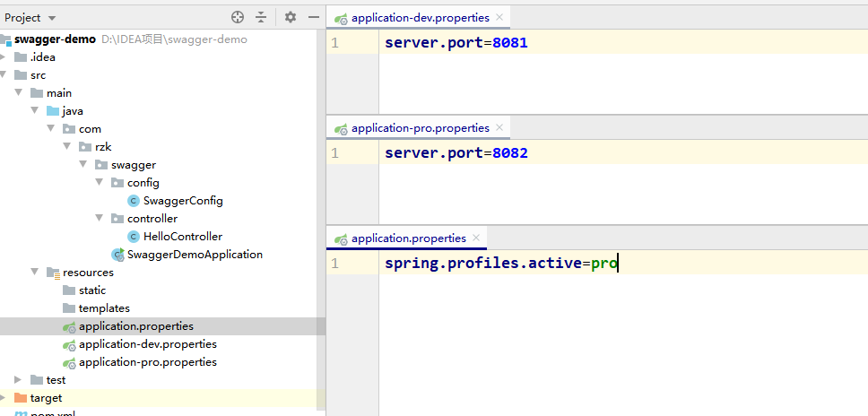The width and height of the screenshot is (868, 416).
Task: Collapse the rzk package arrow
Action: tap(66, 146)
